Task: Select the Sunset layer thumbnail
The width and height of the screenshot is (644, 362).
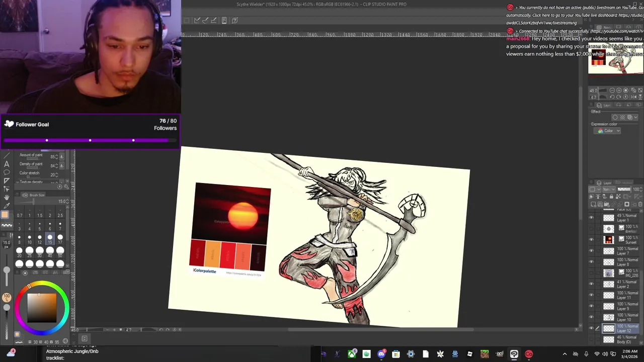Action: (x=609, y=240)
